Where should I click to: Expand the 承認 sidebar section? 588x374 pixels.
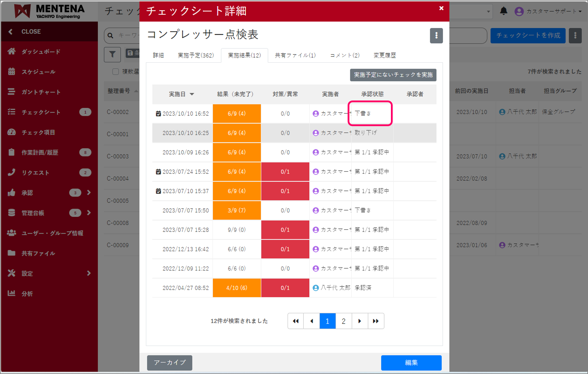point(89,193)
